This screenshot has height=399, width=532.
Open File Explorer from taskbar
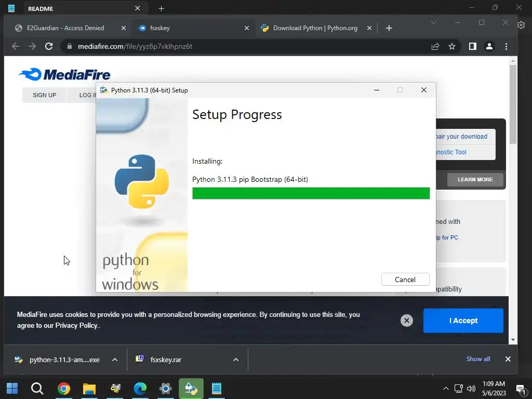pos(89,389)
